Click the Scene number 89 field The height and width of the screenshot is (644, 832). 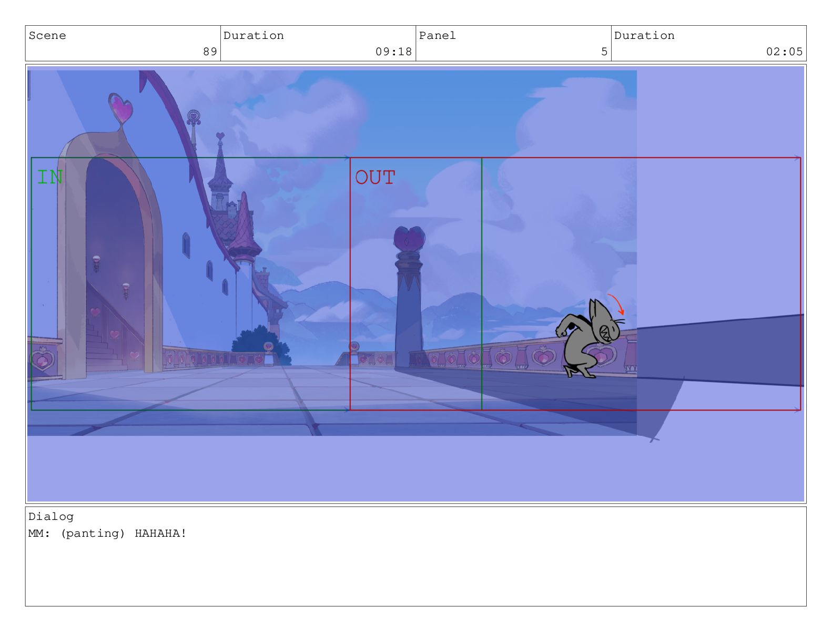tap(210, 52)
